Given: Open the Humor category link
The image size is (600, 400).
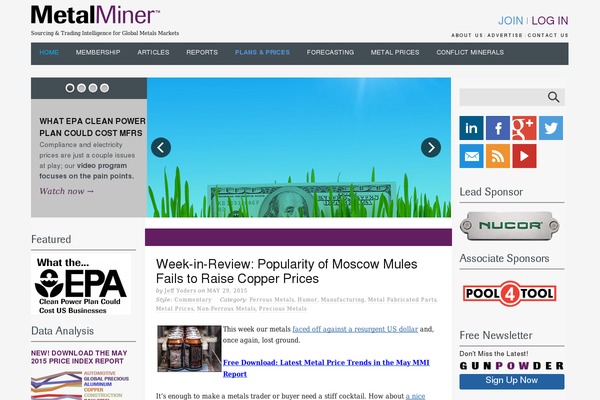Looking at the screenshot, I should 307,300.
